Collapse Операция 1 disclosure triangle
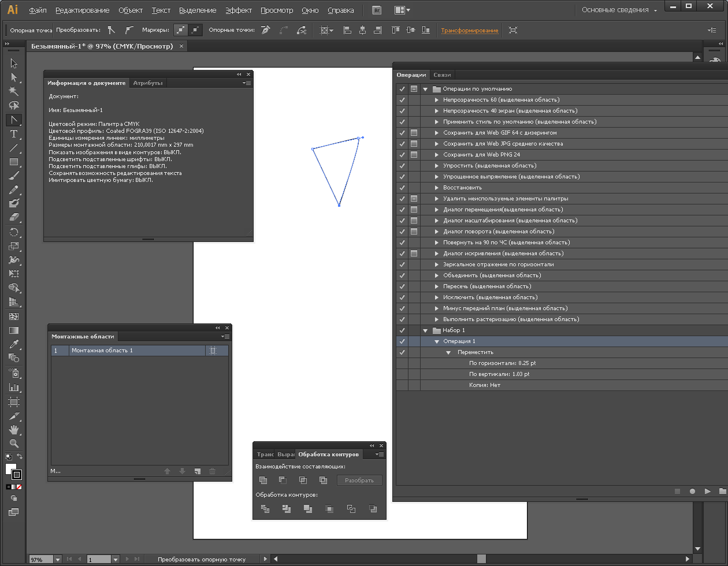The width and height of the screenshot is (728, 566). [437, 341]
